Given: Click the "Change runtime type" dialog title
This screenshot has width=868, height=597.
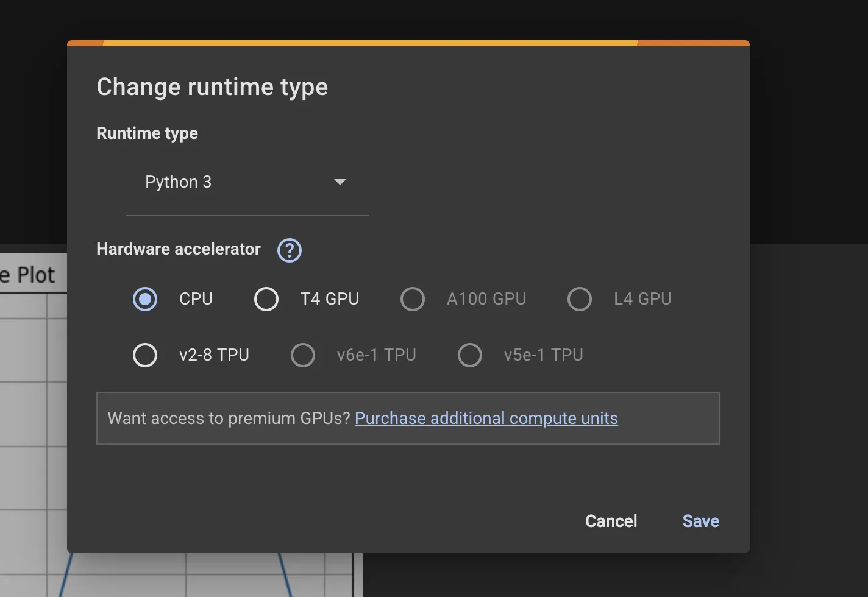Looking at the screenshot, I should pos(212,87).
